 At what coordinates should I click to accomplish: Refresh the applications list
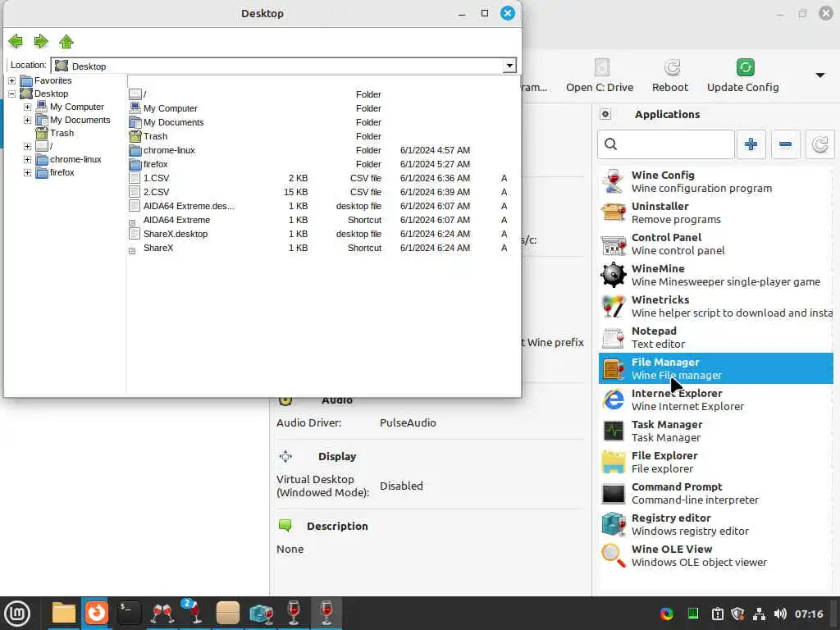[819, 144]
